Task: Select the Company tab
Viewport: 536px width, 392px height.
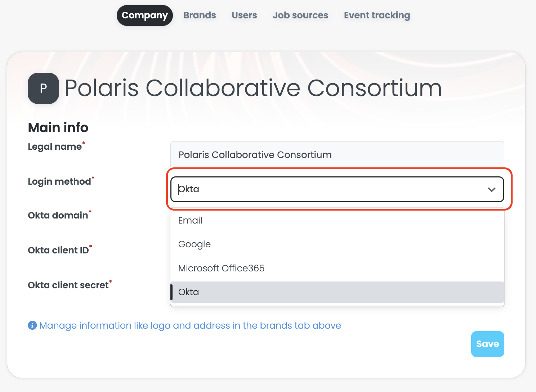Action: click(145, 15)
